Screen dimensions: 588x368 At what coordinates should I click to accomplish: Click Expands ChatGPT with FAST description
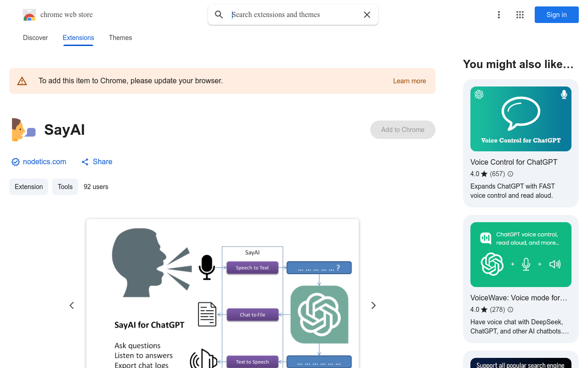point(513,191)
